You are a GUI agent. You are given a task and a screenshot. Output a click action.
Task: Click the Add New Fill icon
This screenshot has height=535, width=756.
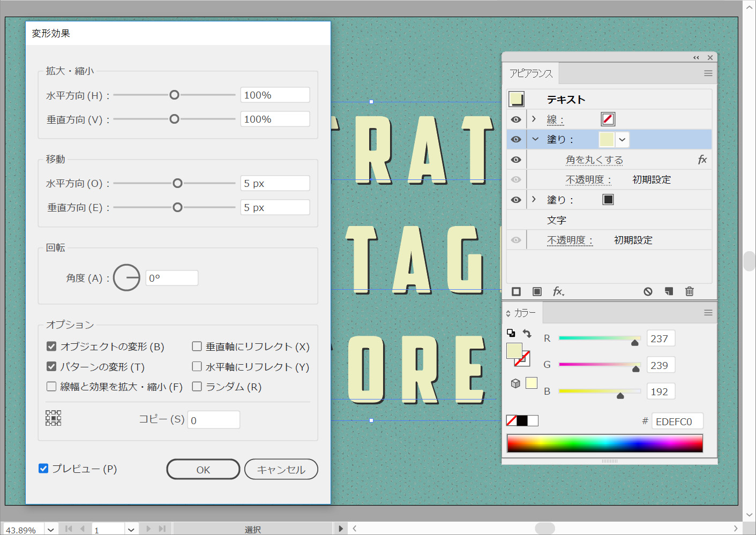pos(537,291)
